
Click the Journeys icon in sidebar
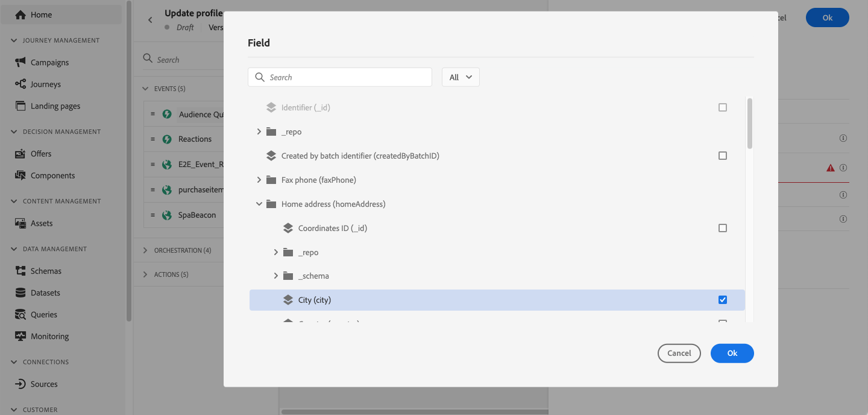20,84
